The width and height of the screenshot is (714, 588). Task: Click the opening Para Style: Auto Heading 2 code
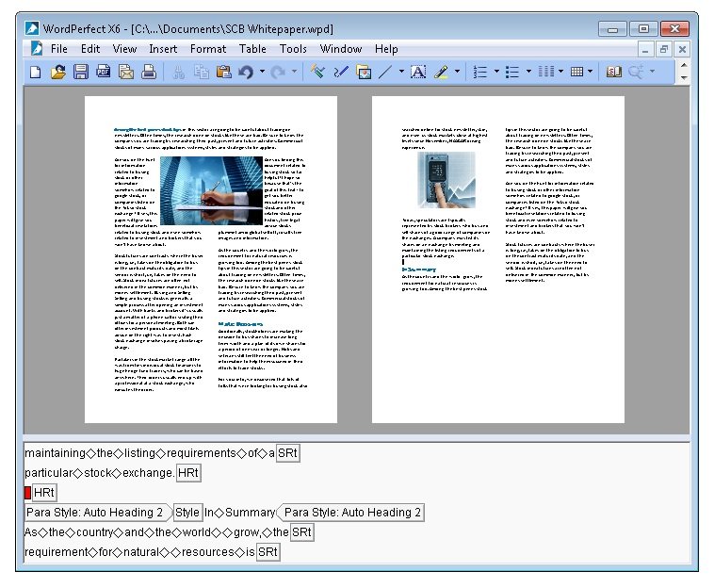[x=96, y=513]
